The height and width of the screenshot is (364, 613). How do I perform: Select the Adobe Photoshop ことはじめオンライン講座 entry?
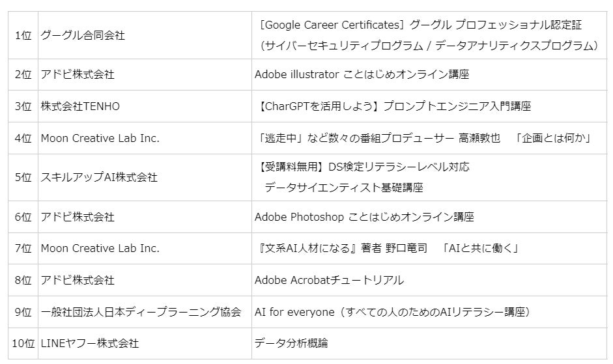364,217
